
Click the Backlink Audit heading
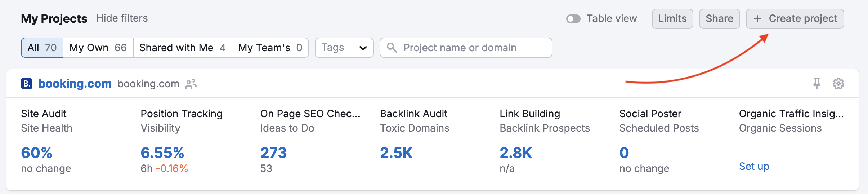tap(413, 114)
